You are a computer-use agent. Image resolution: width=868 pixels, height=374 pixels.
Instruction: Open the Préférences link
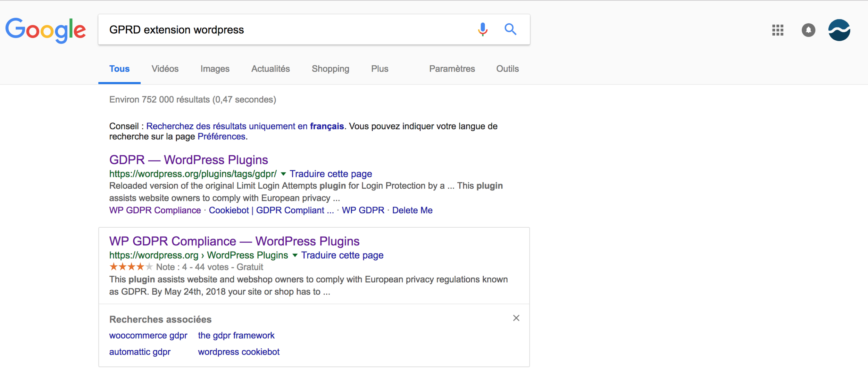coord(222,137)
